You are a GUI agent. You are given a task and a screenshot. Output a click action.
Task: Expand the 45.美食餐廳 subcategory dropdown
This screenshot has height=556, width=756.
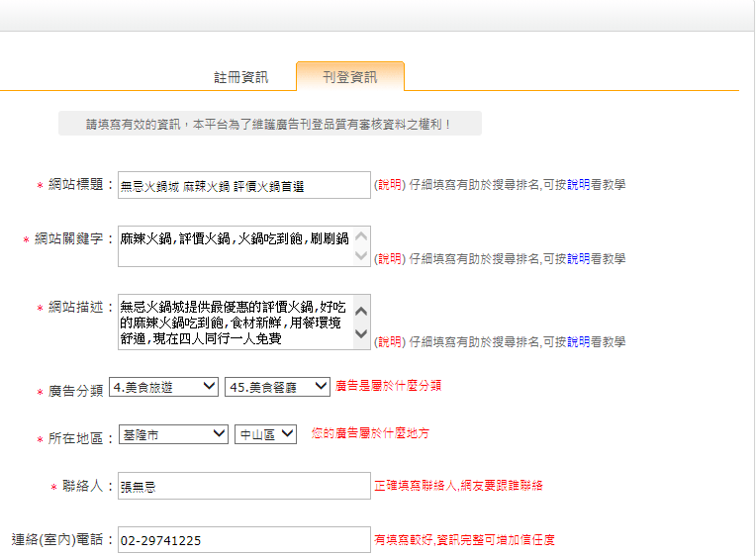pyautogui.click(x=278, y=387)
